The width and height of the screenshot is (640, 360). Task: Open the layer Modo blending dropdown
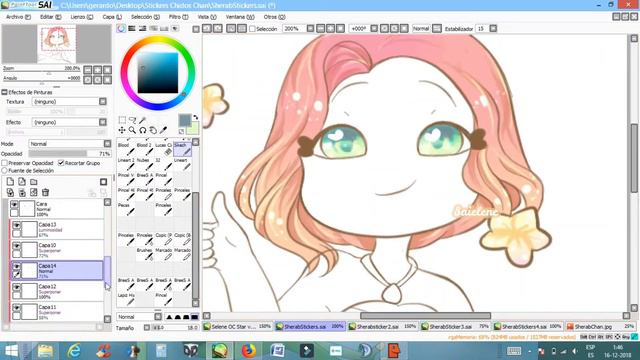[107, 144]
